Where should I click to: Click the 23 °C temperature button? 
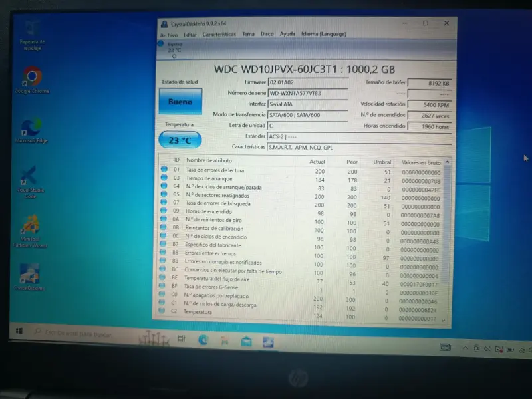tap(180, 140)
